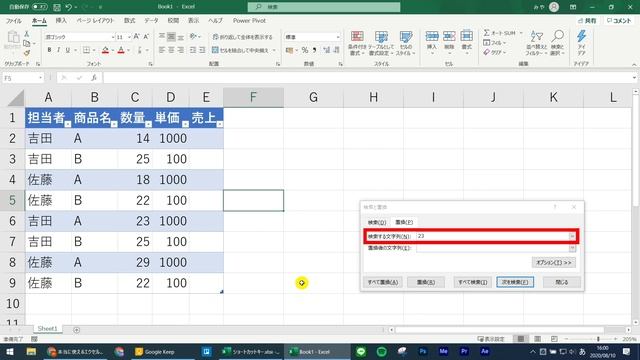The width and height of the screenshot is (640, 360).
Task: Open Conditional Formatting (条件付き書式)
Action: click(x=357, y=43)
